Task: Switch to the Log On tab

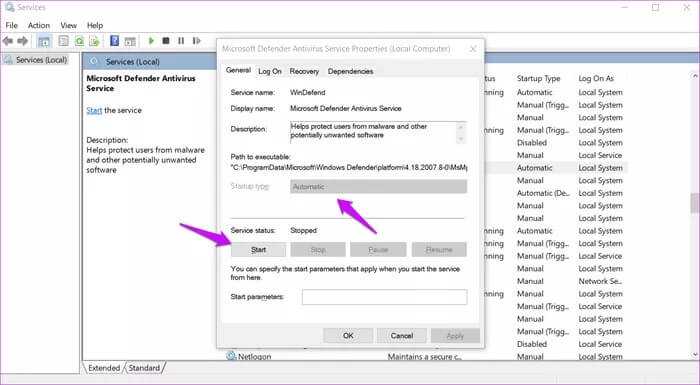Action: [270, 71]
